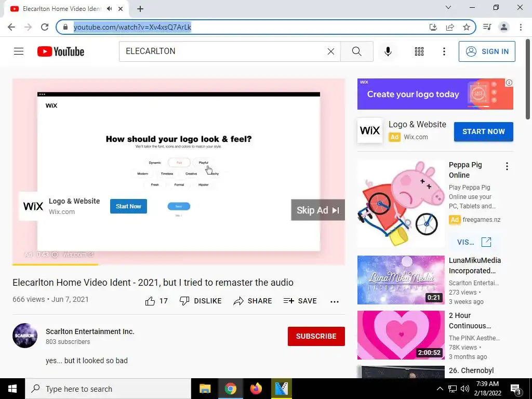
Task: Share this page from the address bar
Action: (x=450, y=27)
